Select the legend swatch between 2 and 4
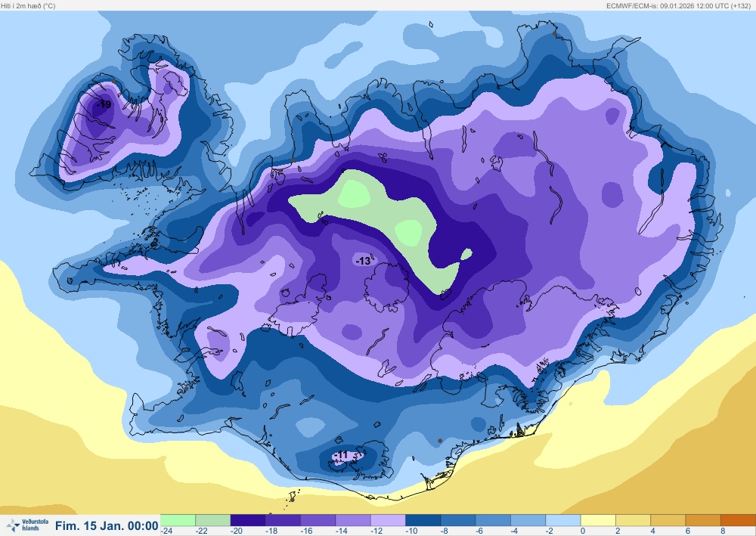 click(633, 520)
